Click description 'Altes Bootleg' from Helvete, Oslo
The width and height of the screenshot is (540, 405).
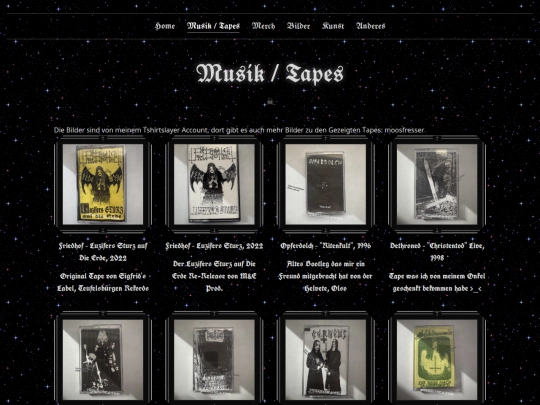click(x=325, y=276)
